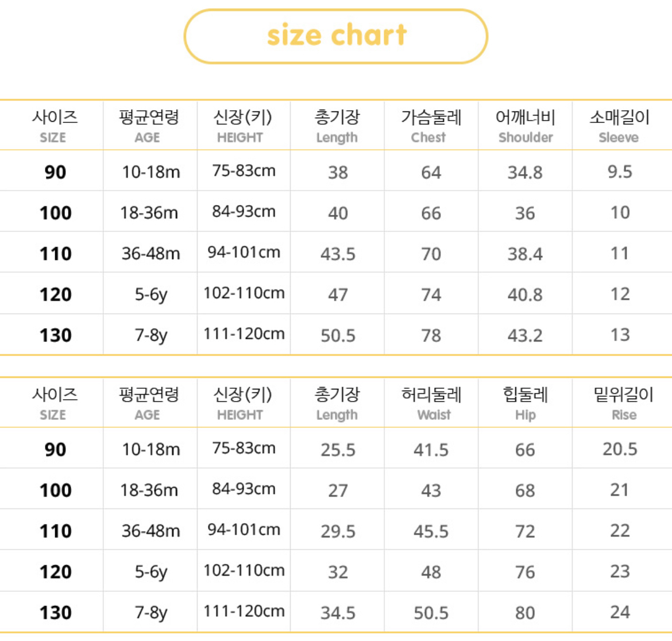672x641 pixels.
Task: Click the waist value 45.5
Action: coord(431,531)
